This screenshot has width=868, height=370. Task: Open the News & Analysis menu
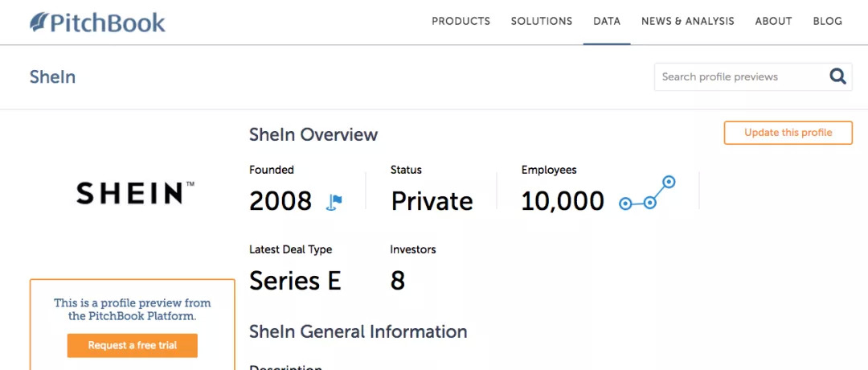pyautogui.click(x=687, y=22)
